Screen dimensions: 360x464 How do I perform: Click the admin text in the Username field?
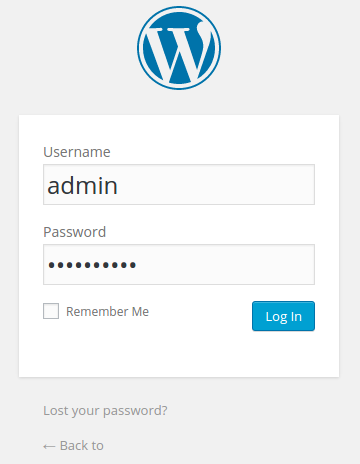click(82, 185)
